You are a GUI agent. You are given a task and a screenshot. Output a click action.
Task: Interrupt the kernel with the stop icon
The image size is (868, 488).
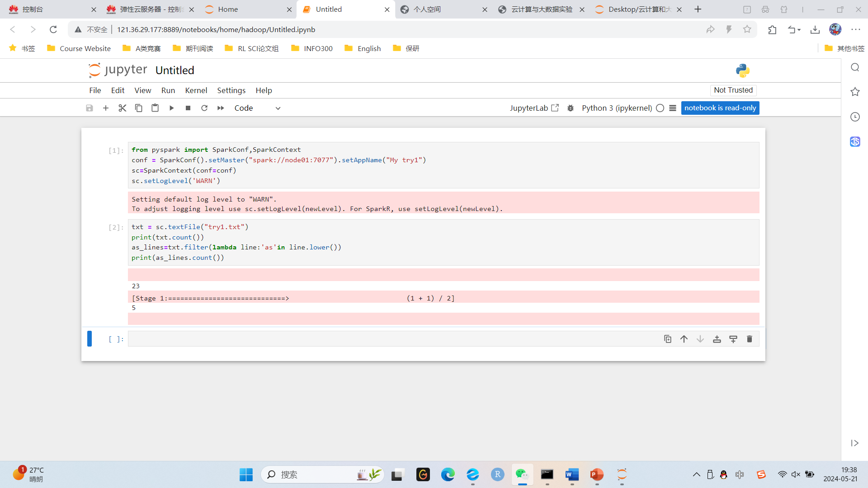[x=188, y=108]
